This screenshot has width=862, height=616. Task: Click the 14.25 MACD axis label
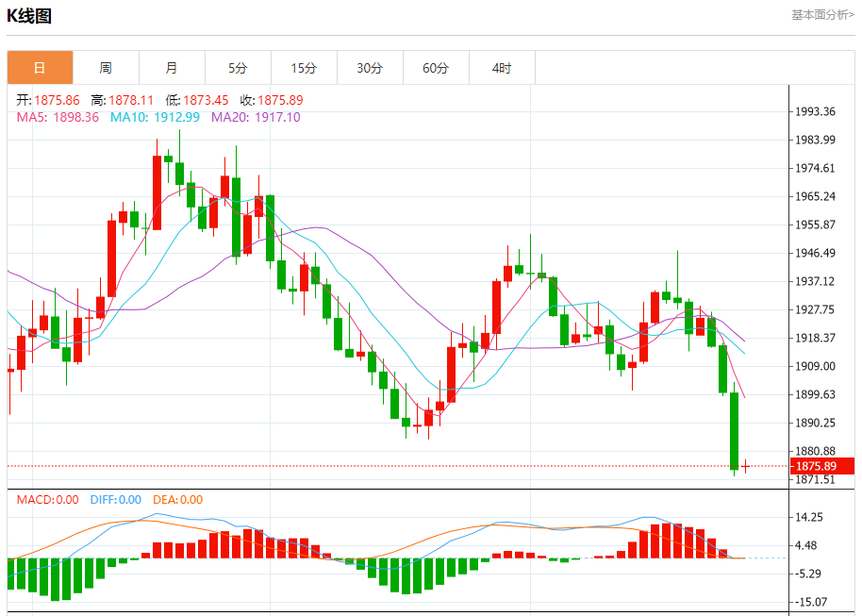click(809, 517)
